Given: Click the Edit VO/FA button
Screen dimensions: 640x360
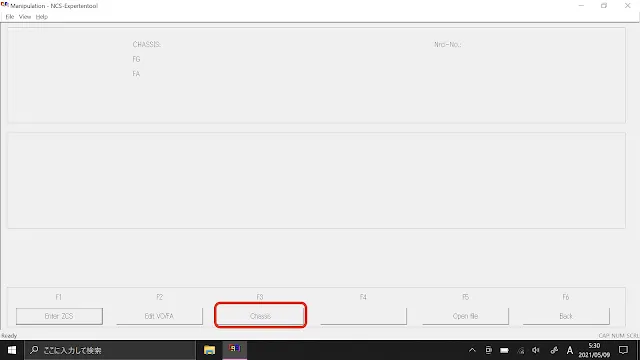Looking at the screenshot, I should (x=159, y=316).
